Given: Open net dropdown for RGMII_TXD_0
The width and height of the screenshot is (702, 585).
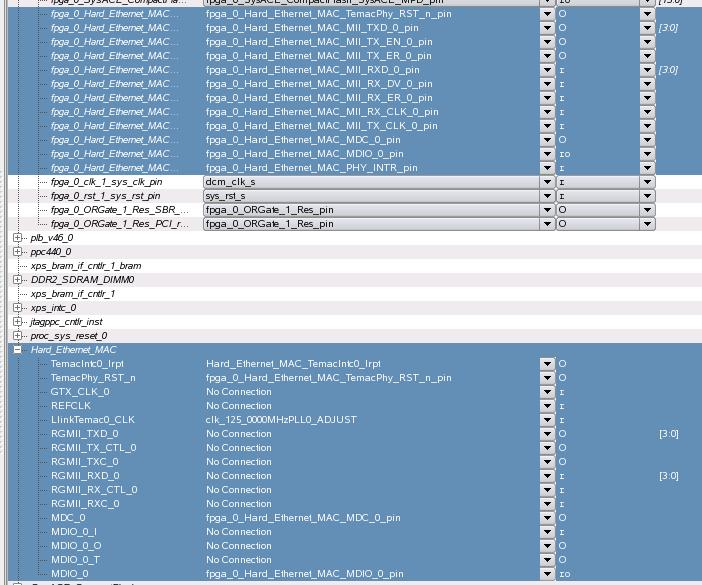Looking at the screenshot, I should (x=547, y=434).
